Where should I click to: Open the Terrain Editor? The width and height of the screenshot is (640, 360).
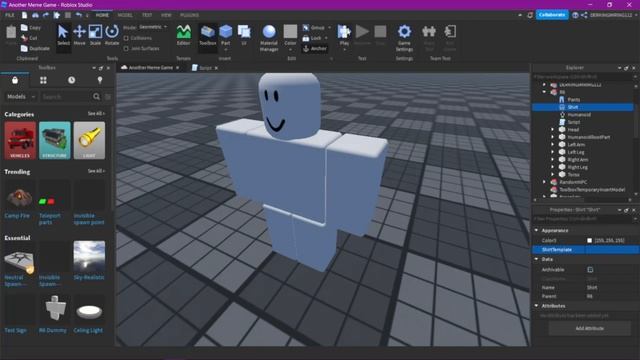[x=183, y=35]
